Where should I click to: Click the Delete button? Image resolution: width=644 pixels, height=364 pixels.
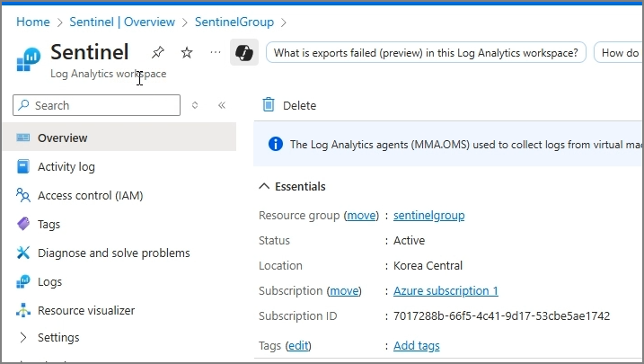(x=289, y=105)
